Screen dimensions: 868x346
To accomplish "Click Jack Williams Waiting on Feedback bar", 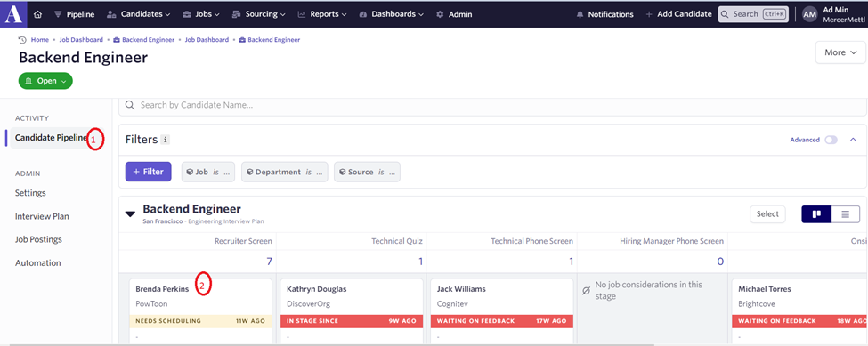I will coord(502,321).
